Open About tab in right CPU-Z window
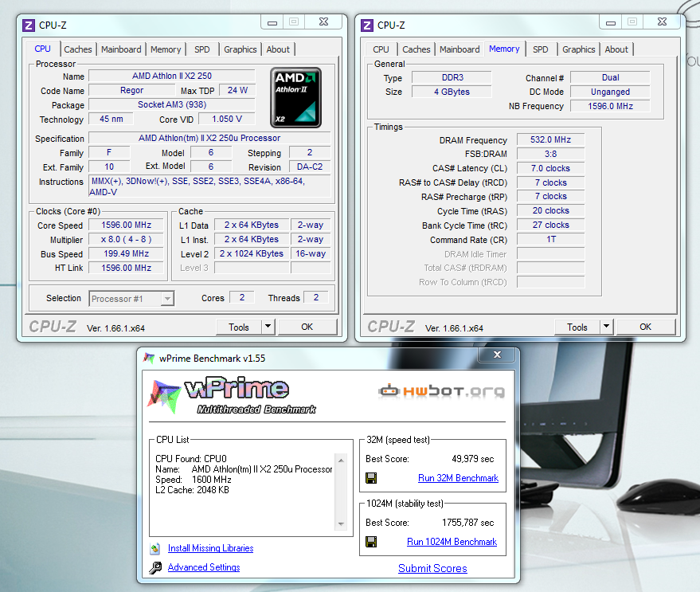700x592 pixels. click(x=616, y=49)
